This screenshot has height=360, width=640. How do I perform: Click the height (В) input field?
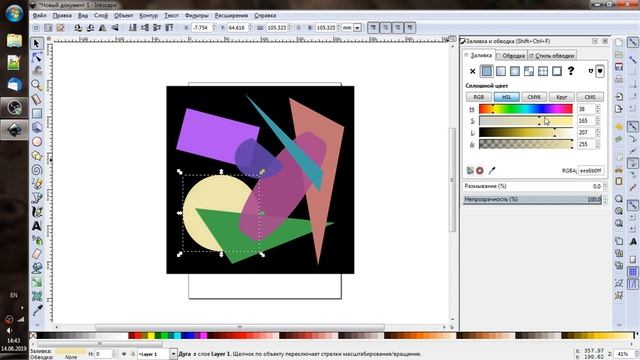[326, 28]
